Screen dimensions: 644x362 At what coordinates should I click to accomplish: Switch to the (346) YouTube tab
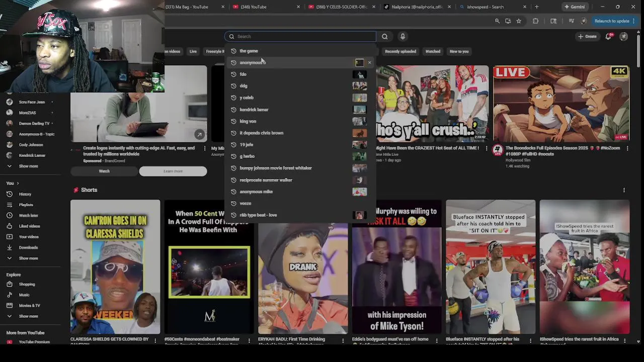[265, 7]
